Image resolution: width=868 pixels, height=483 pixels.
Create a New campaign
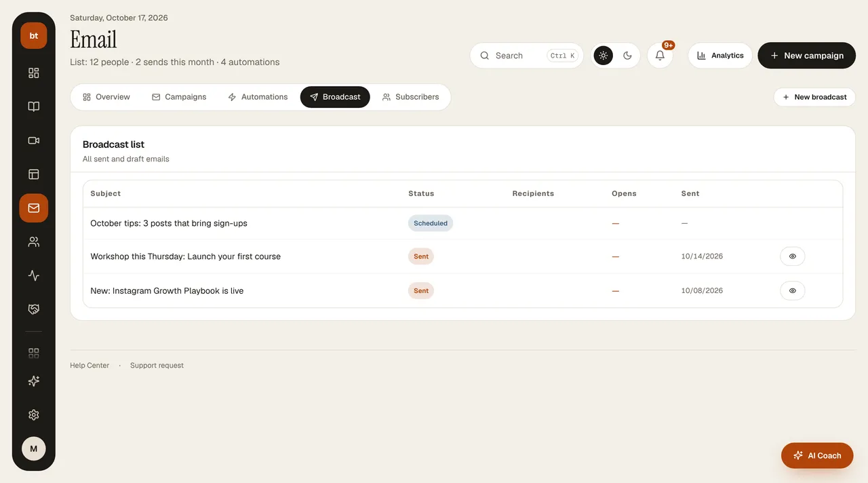807,56
